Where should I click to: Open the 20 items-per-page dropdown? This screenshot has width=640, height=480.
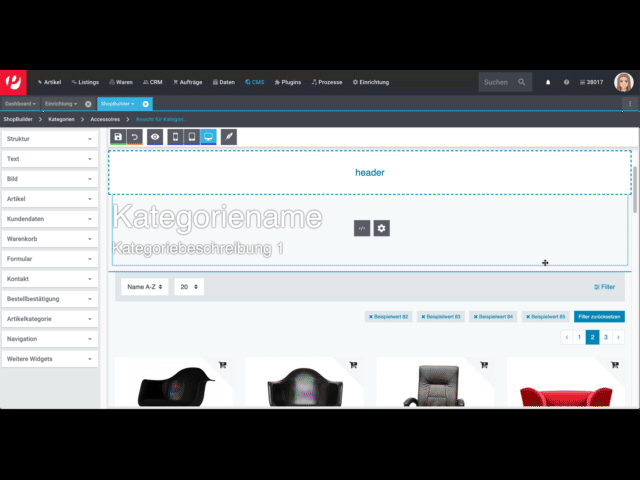coord(189,287)
